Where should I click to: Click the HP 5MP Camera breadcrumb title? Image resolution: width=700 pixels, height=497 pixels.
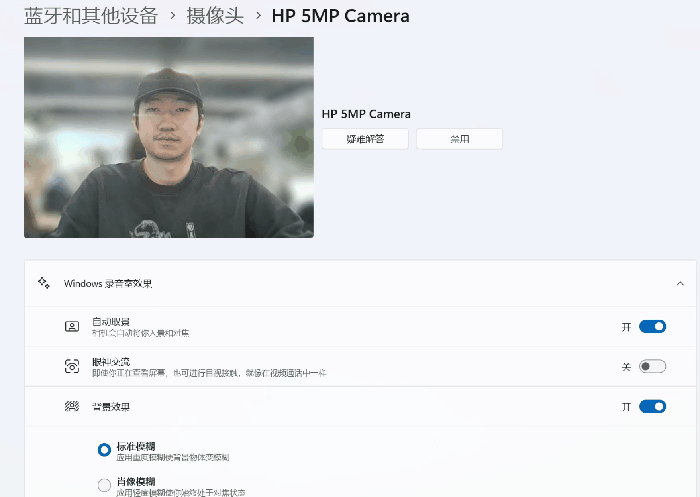[340, 16]
